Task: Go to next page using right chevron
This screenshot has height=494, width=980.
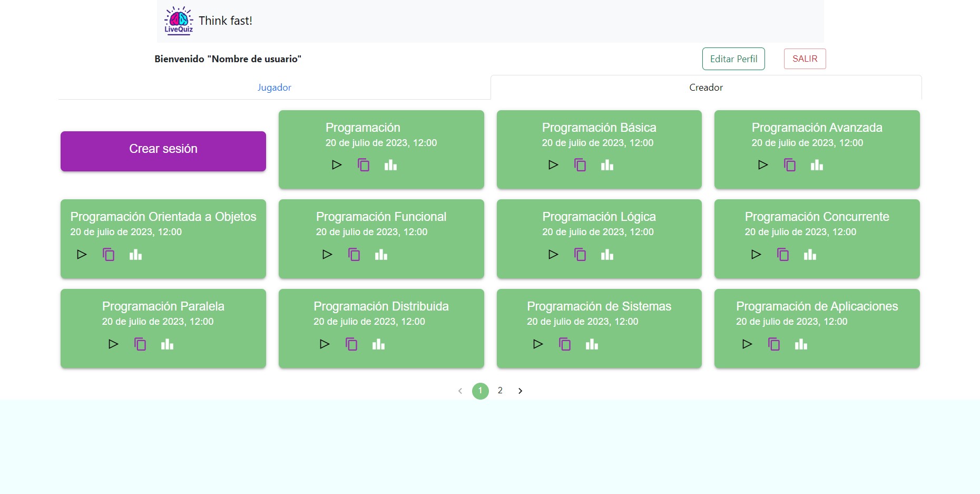Action: coord(520,391)
